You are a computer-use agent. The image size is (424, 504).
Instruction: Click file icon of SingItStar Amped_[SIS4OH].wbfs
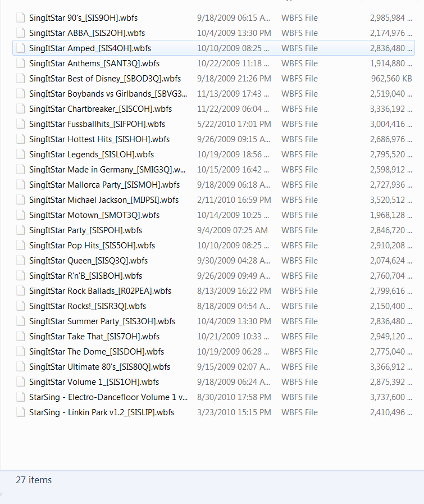click(21, 48)
